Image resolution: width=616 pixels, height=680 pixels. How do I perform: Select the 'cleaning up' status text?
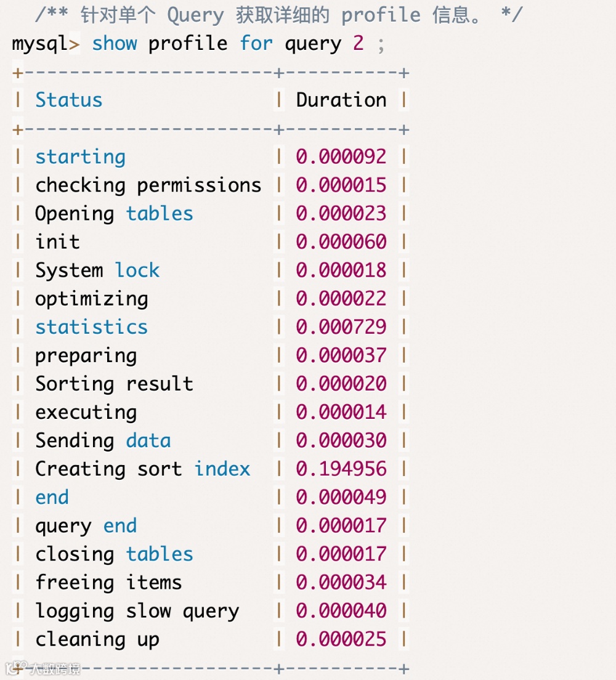[97, 639]
